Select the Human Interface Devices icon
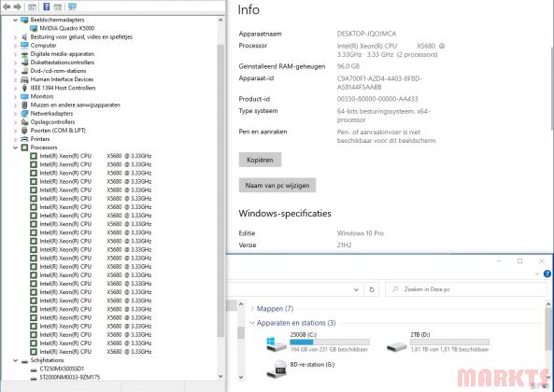Screen dimensions: 554x392 coord(24,79)
